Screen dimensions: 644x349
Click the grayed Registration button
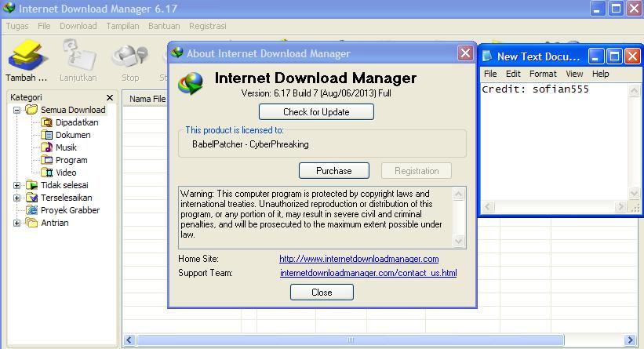coord(417,171)
